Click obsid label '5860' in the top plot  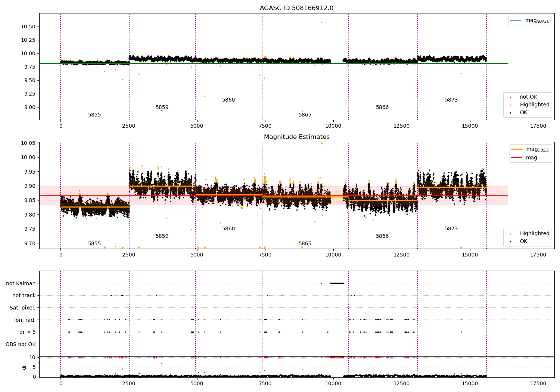point(228,100)
